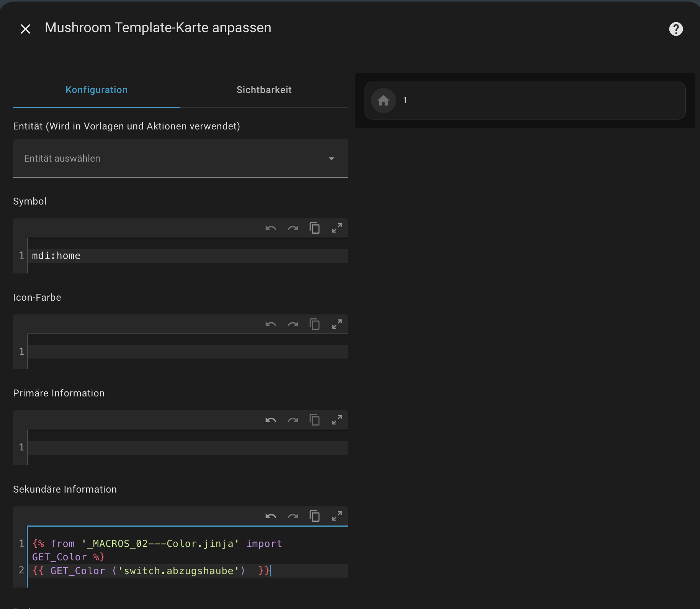Copy the Icon-Farbe editor content
Image resolution: width=700 pixels, height=609 pixels.
click(x=315, y=324)
